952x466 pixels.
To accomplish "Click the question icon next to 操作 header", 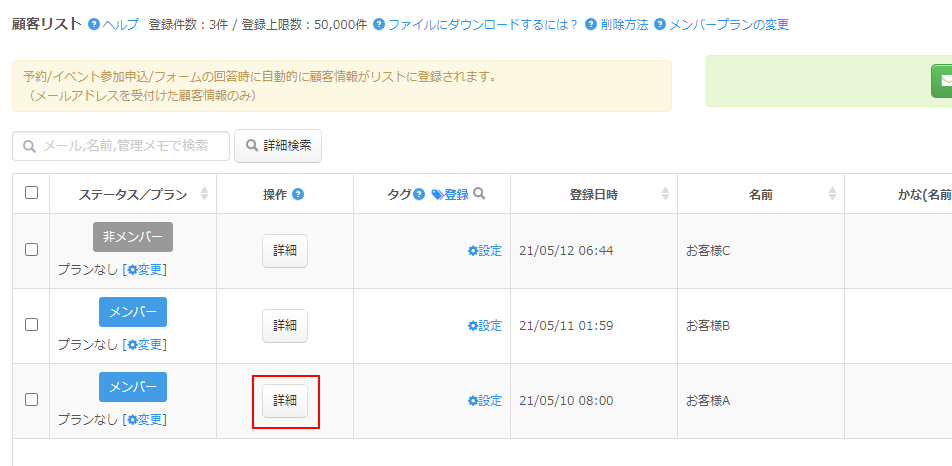I will pos(298,194).
